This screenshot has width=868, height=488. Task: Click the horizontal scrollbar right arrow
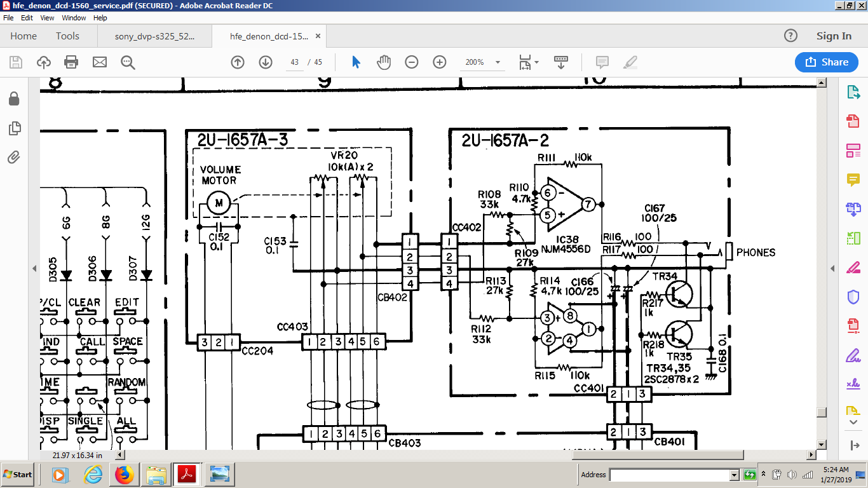tap(811, 455)
